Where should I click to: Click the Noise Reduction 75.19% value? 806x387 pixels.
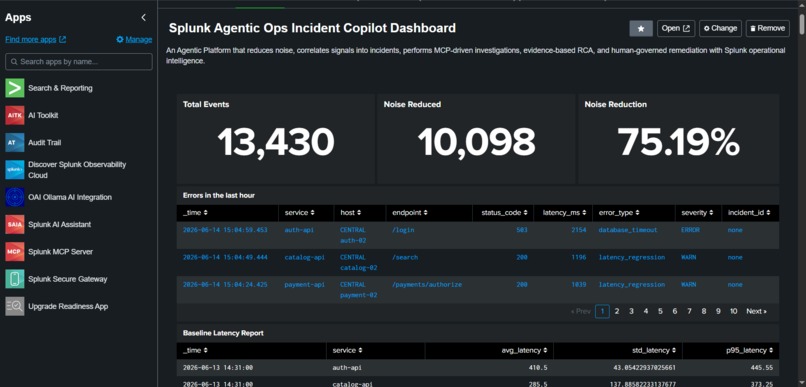(x=679, y=142)
